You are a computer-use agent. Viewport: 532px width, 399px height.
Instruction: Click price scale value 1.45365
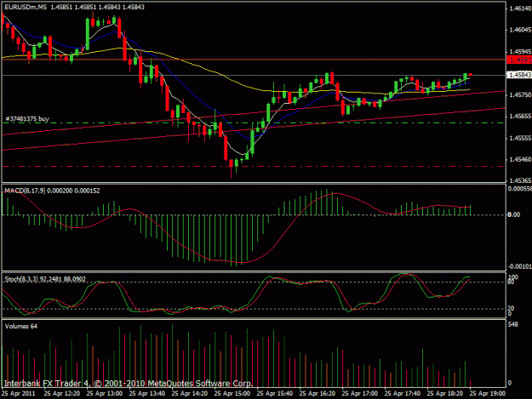tap(520, 180)
